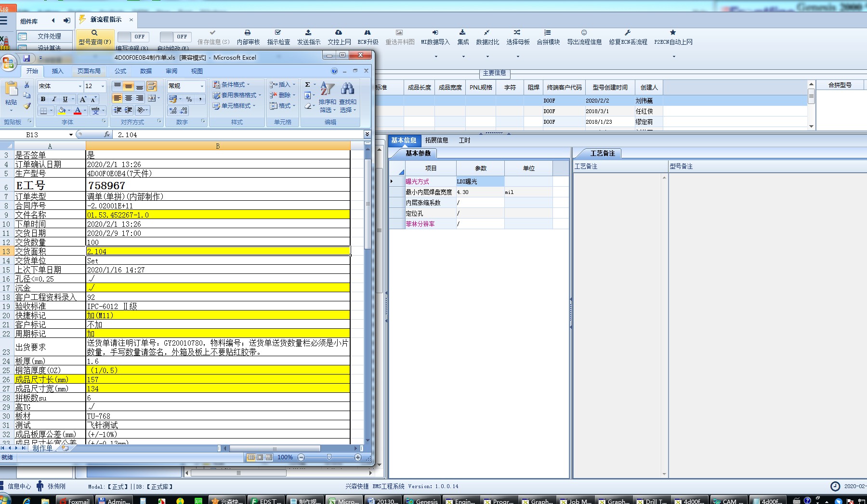Open the number format 常规 dropdown
867x504 pixels.
(202, 86)
